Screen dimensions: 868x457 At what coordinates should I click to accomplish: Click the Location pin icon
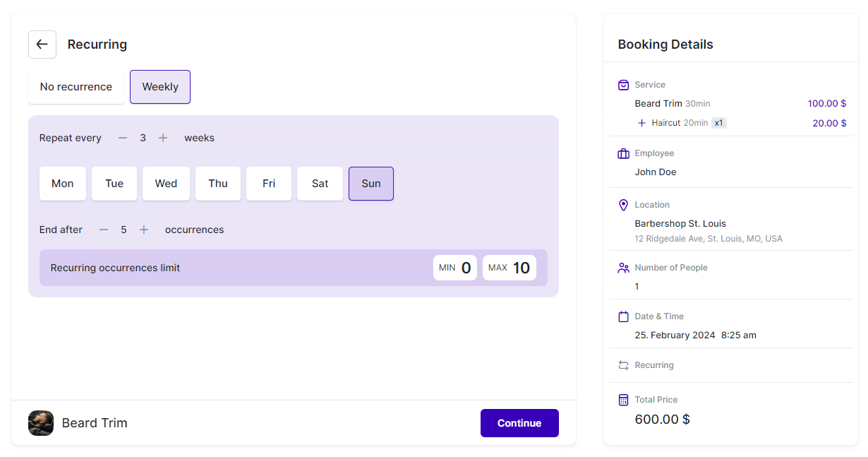(x=623, y=205)
